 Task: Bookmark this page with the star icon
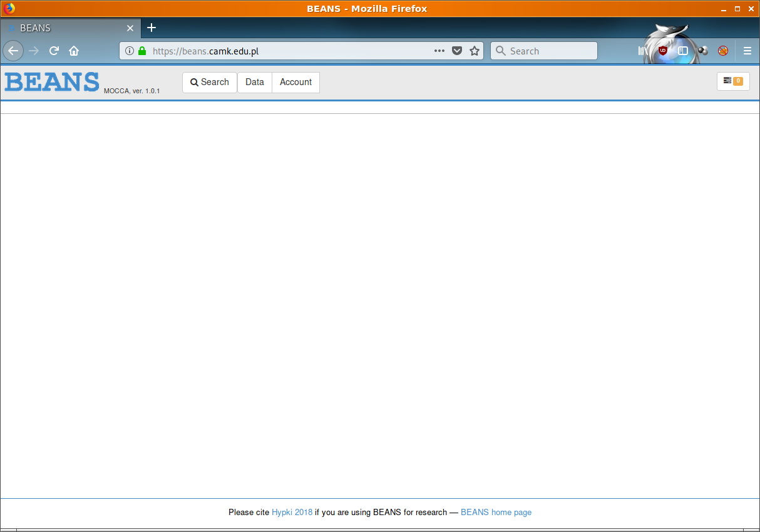pos(475,51)
